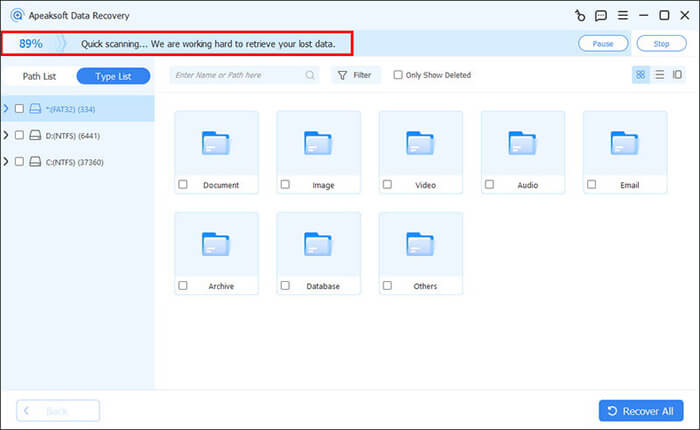Check the Video folder checkbox
Viewport: 700px width, 430px height.
click(x=388, y=184)
